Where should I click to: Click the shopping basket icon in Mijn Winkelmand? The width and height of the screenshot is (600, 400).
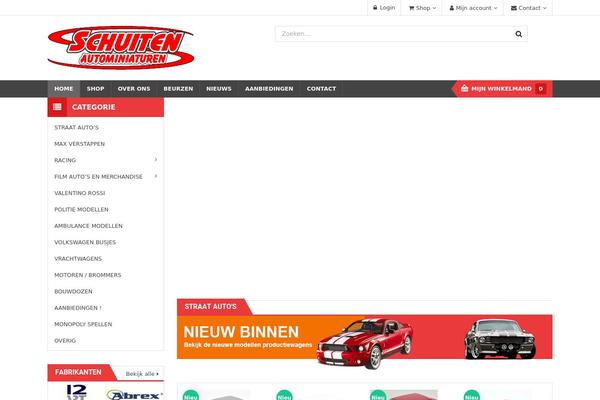pos(465,88)
